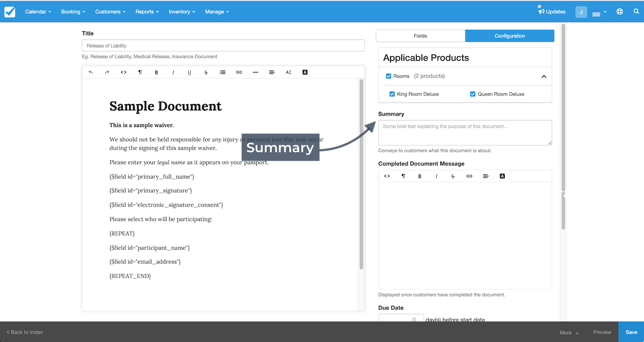Image resolution: width=644 pixels, height=342 pixels.
Task: Apply bold in document editor toolbar
Action: 156,72
